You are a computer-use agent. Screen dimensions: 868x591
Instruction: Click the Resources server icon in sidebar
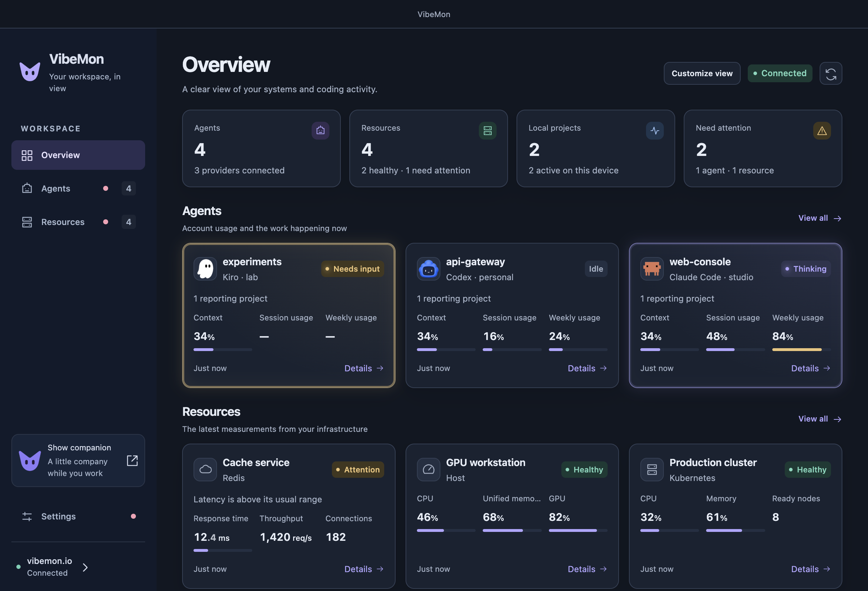(x=27, y=222)
